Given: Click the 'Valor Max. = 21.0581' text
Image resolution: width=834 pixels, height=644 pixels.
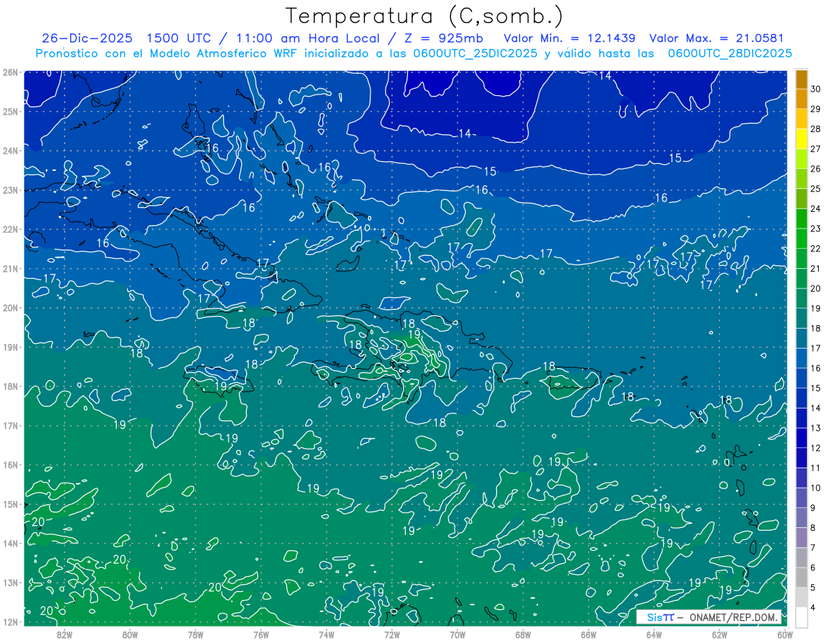Looking at the screenshot, I should tap(717, 38).
